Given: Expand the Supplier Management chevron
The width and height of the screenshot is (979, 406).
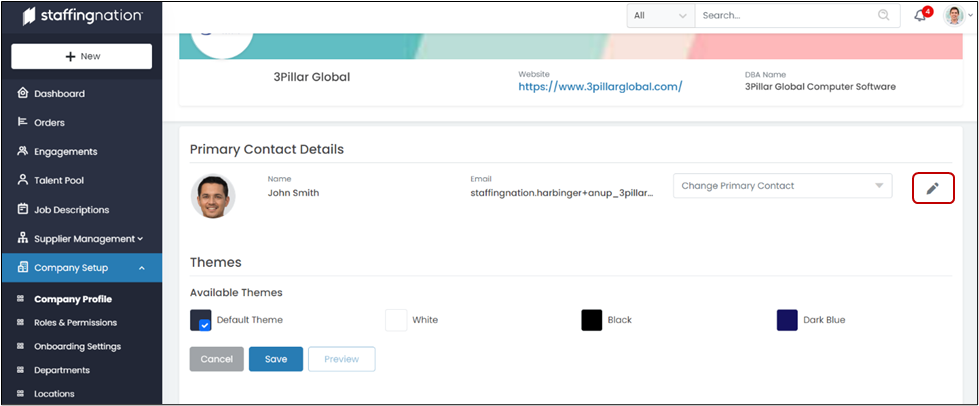Looking at the screenshot, I should [x=140, y=239].
